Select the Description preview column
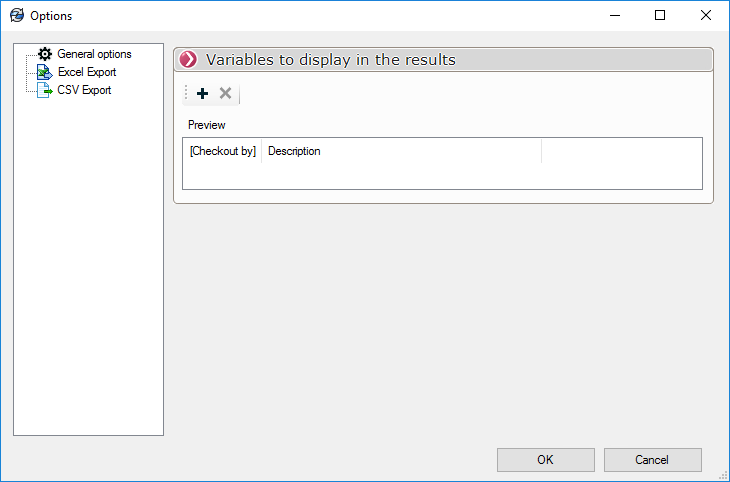730x482 pixels. coord(294,151)
